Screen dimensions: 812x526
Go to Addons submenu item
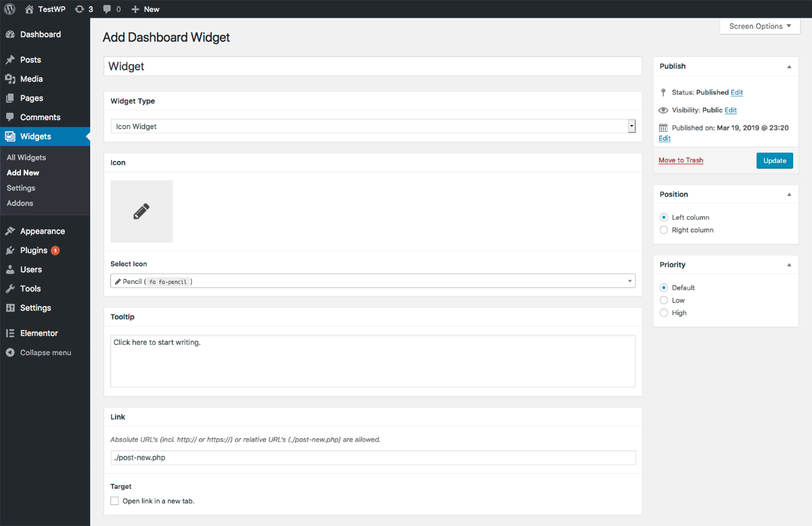click(x=20, y=203)
